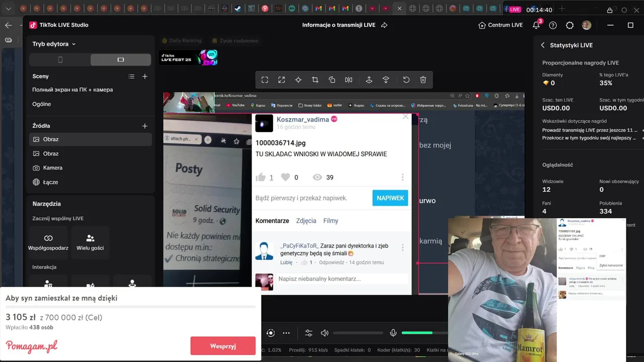Image resolution: width=644 pixels, height=362 pixels.
Task: Click the Wesprzyj donation button
Action: (x=223, y=346)
